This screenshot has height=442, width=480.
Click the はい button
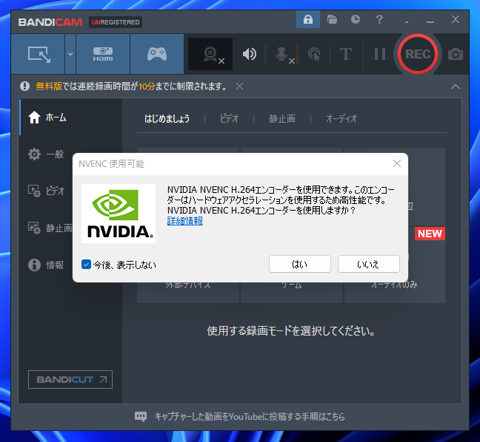[x=300, y=264]
